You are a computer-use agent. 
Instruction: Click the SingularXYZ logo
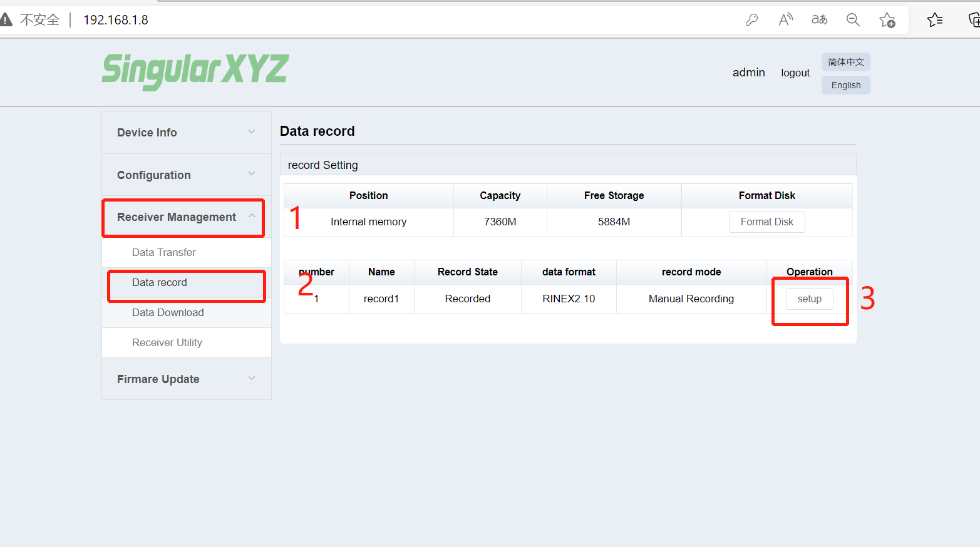click(195, 70)
